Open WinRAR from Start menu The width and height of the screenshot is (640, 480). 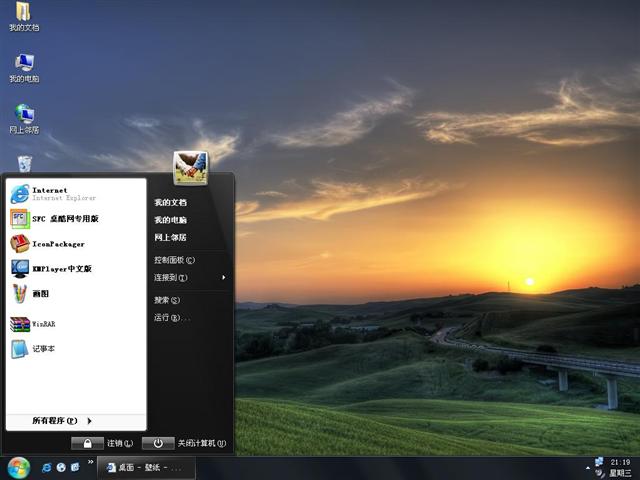[76, 324]
